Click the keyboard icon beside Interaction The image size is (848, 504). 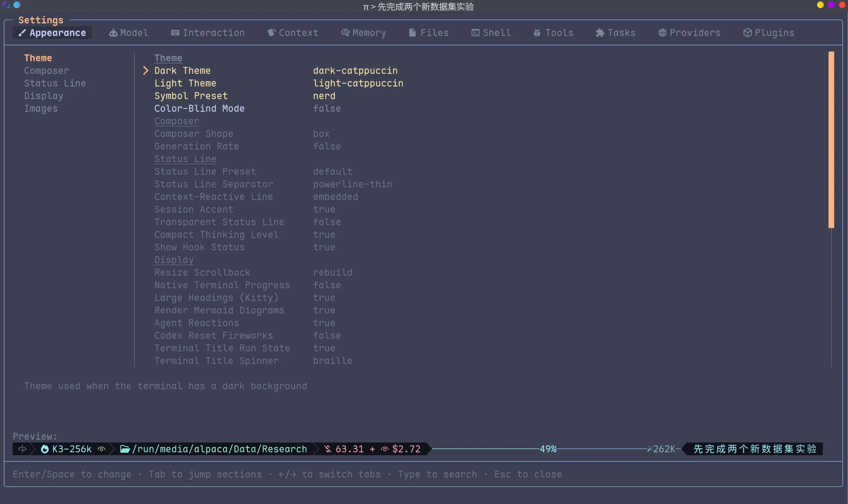click(x=175, y=33)
